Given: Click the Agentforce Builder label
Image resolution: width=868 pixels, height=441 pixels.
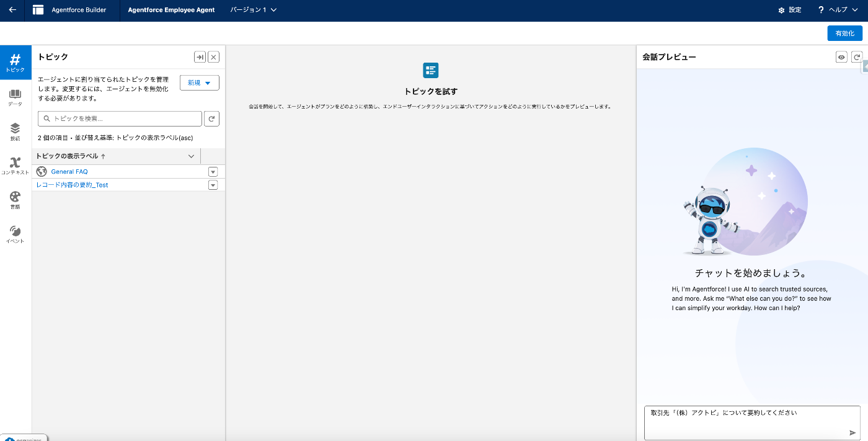Looking at the screenshot, I should (79, 10).
